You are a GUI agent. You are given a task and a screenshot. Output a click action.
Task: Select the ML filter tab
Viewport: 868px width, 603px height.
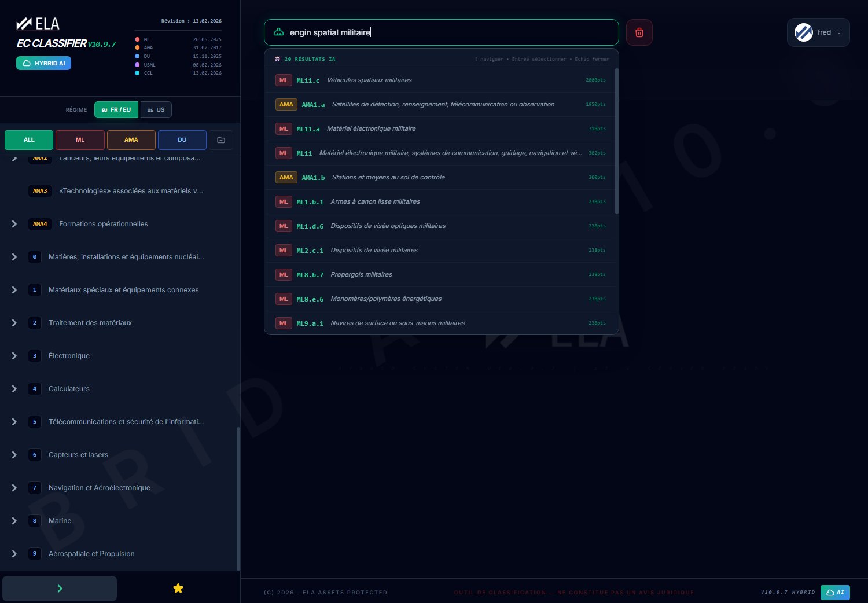(80, 140)
